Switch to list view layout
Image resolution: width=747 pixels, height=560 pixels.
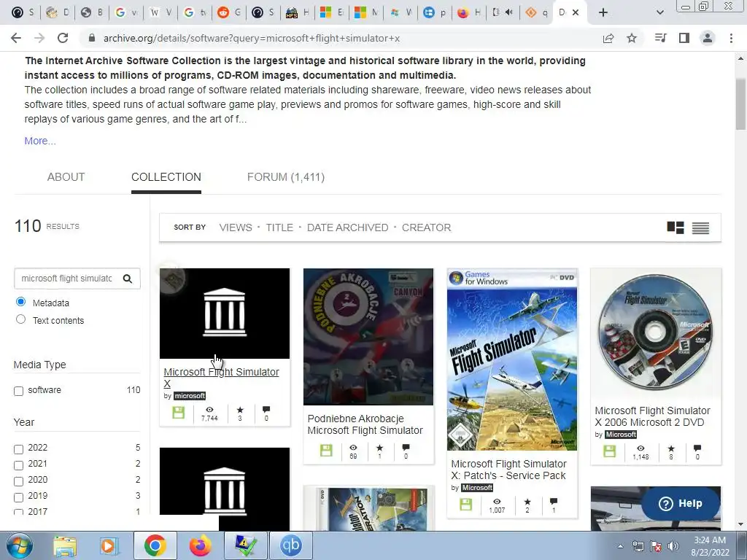click(700, 228)
